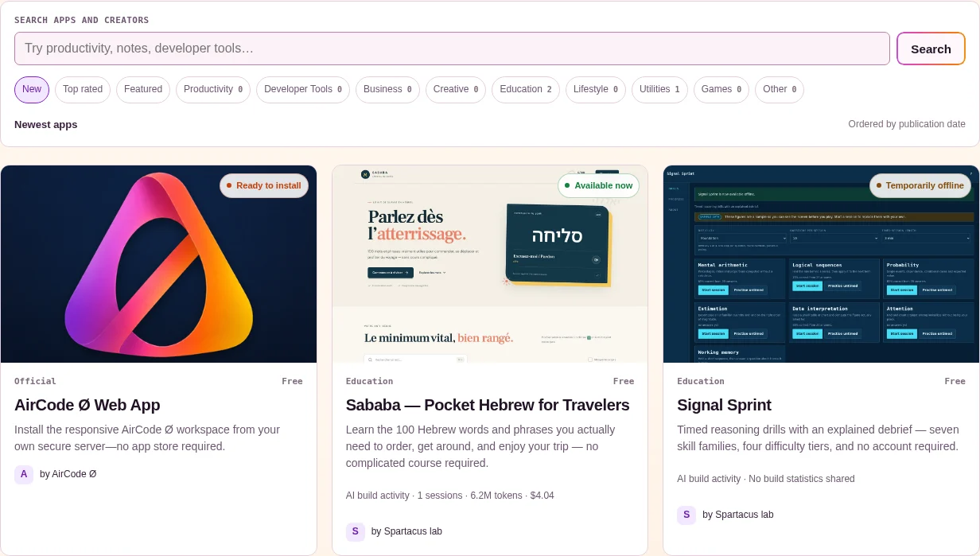Click the Signal Sprint description text
The width and height of the screenshot is (980, 556).
pyautogui.click(x=818, y=438)
